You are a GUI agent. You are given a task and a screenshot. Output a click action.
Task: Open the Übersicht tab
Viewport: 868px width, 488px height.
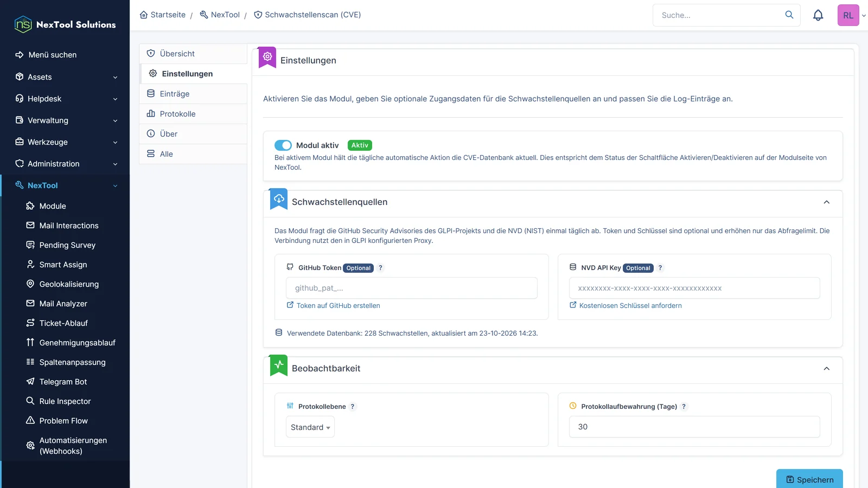[193, 54]
